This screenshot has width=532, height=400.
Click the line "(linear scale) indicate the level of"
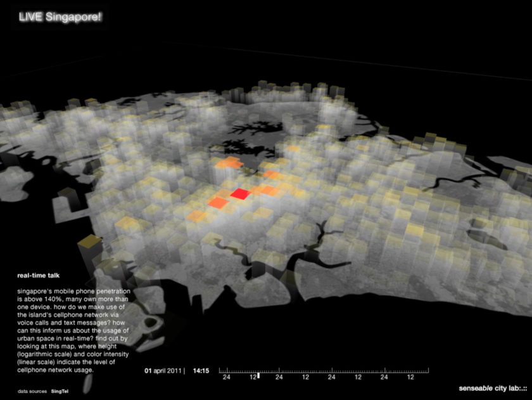(66, 362)
